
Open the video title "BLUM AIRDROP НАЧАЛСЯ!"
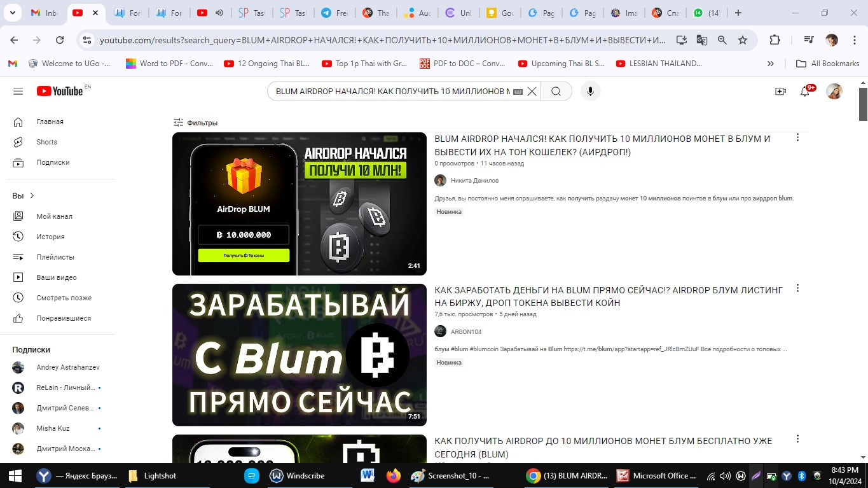click(x=602, y=146)
